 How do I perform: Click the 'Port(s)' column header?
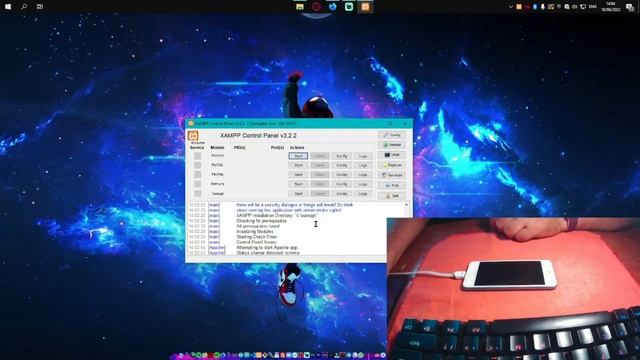point(277,147)
